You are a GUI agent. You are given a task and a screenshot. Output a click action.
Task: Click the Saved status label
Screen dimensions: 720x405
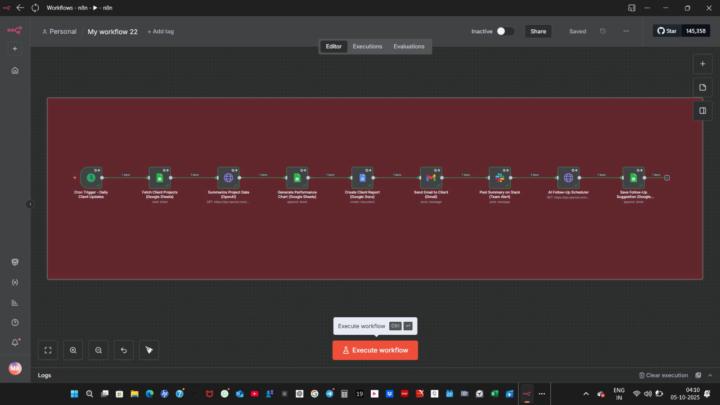(x=578, y=32)
